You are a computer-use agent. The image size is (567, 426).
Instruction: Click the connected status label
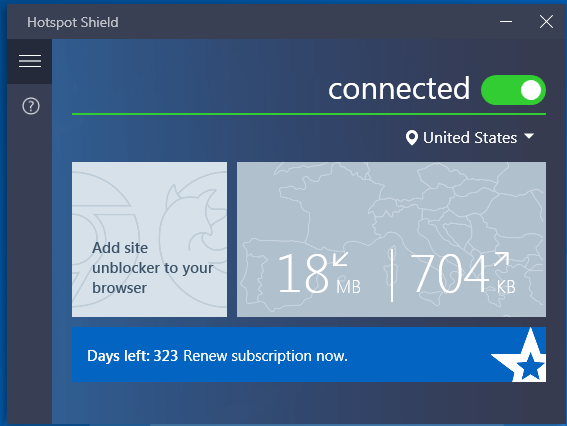pos(399,89)
